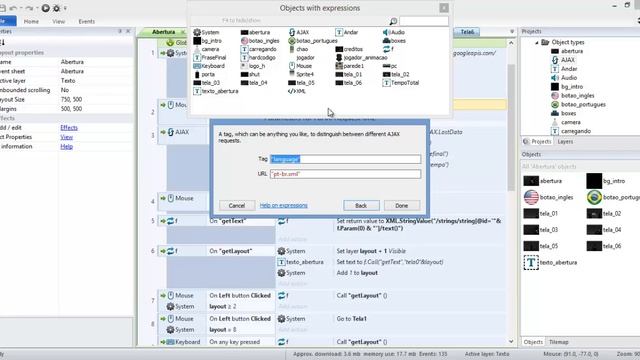Switch to the Tela6 tab
The height and width of the screenshot is (360, 640).
tap(467, 32)
